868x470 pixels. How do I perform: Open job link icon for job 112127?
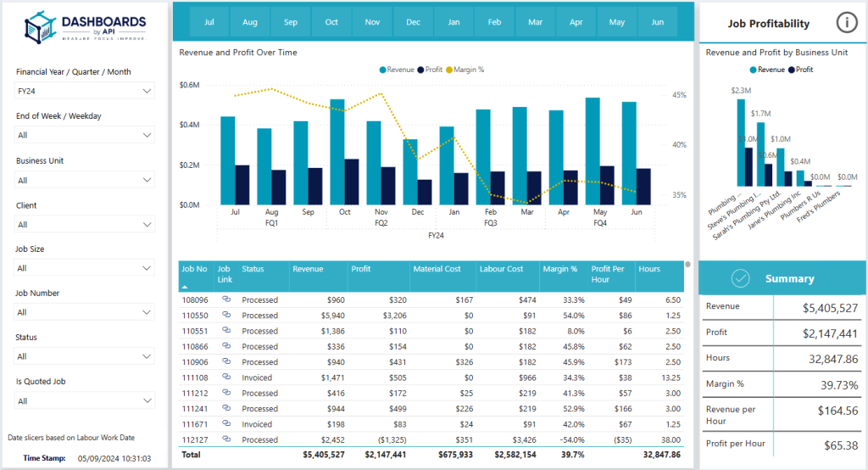(226, 439)
